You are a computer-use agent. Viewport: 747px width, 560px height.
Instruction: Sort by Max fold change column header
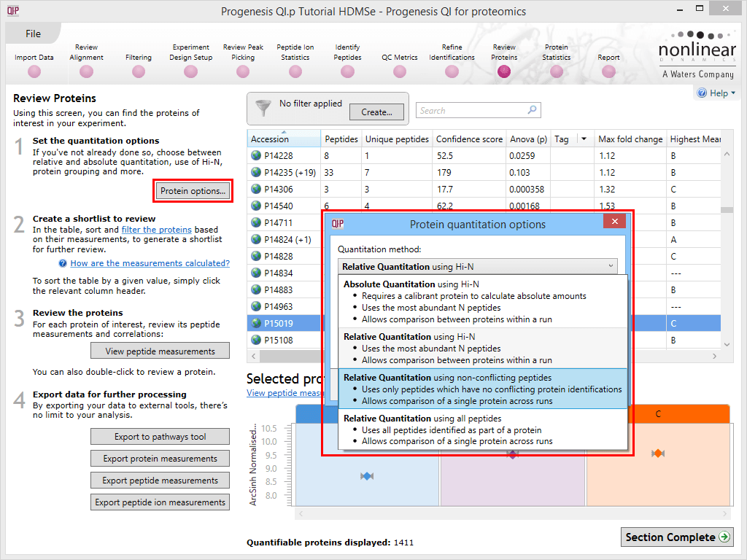click(x=630, y=139)
